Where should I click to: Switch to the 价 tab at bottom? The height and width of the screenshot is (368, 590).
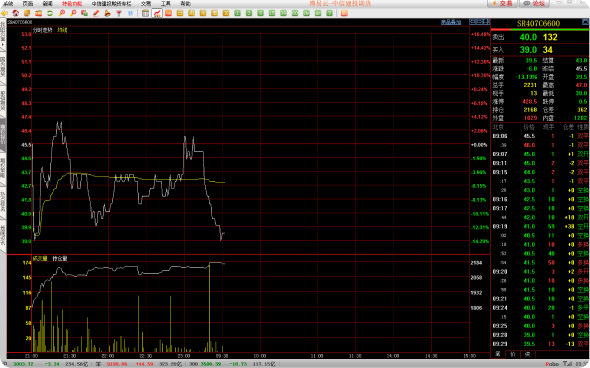click(x=512, y=354)
